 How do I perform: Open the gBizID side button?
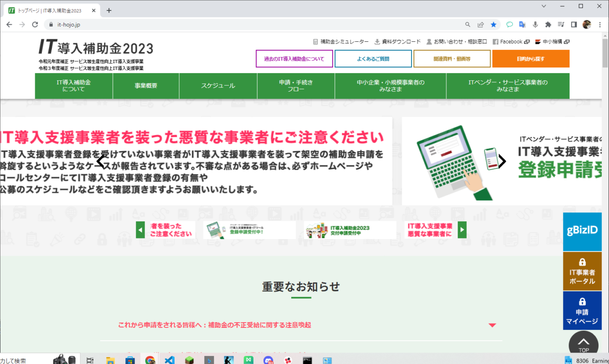tap(582, 231)
